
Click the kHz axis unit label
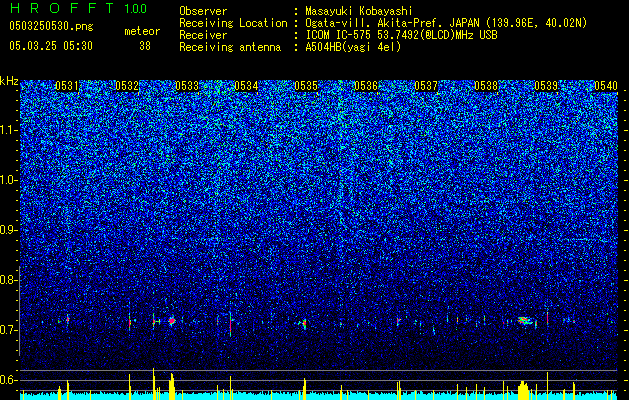9,81
